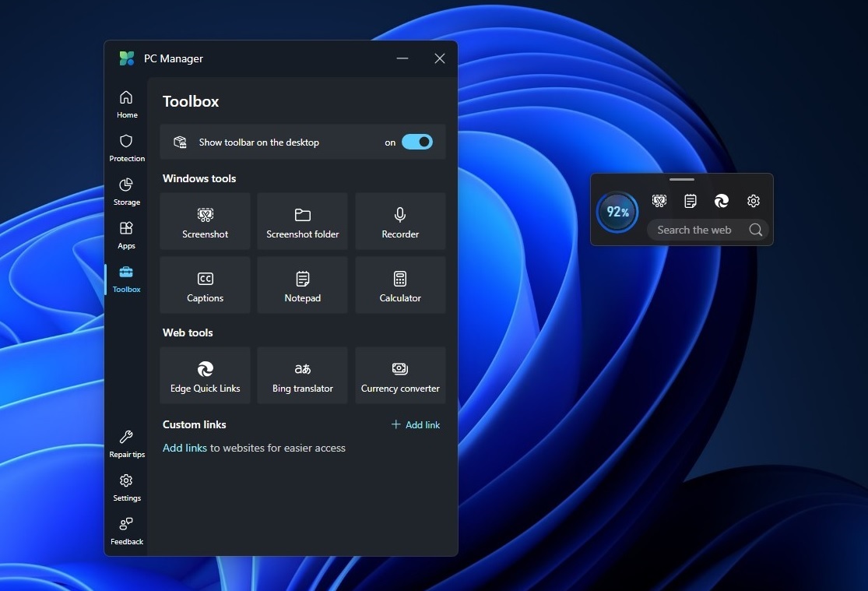The image size is (868, 591).
Task: Start the Recorder tool
Action: coord(400,222)
